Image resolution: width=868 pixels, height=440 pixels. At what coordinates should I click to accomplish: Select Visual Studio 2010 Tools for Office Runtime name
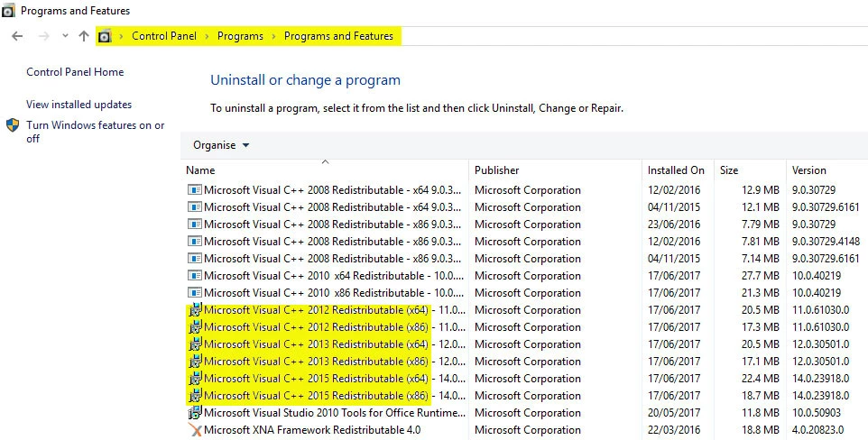pyautogui.click(x=335, y=413)
